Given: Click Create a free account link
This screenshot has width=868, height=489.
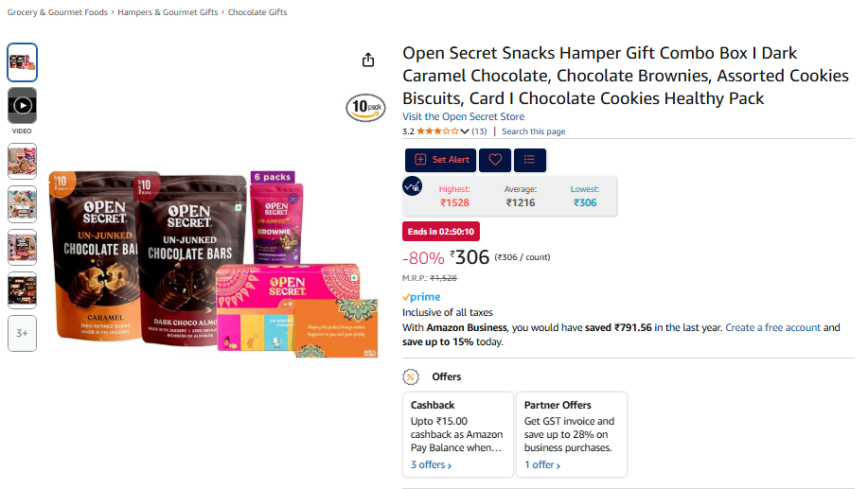Looking at the screenshot, I should click(x=772, y=327).
